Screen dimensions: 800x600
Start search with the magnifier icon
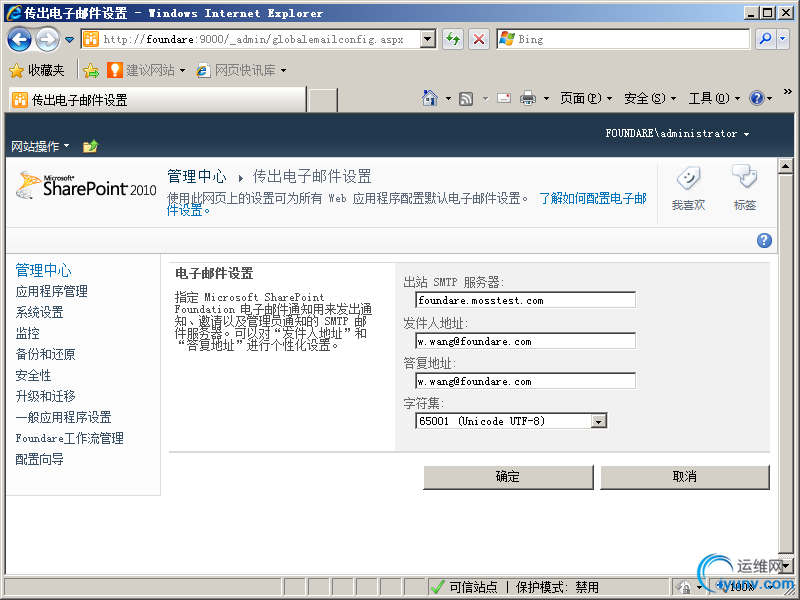click(x=765, y=39)
